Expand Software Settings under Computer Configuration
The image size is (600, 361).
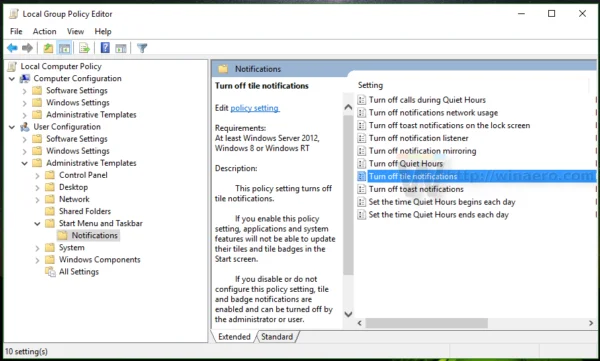24,91
